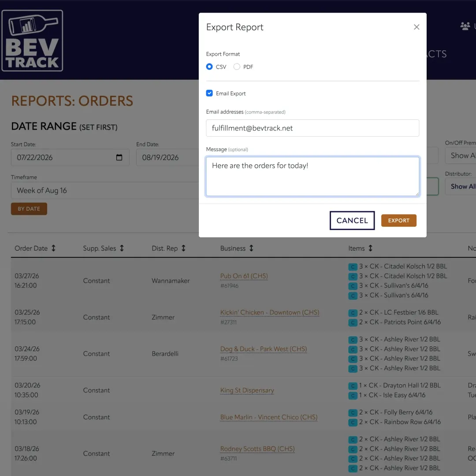Close the Export Report dialog

point(416,27)
